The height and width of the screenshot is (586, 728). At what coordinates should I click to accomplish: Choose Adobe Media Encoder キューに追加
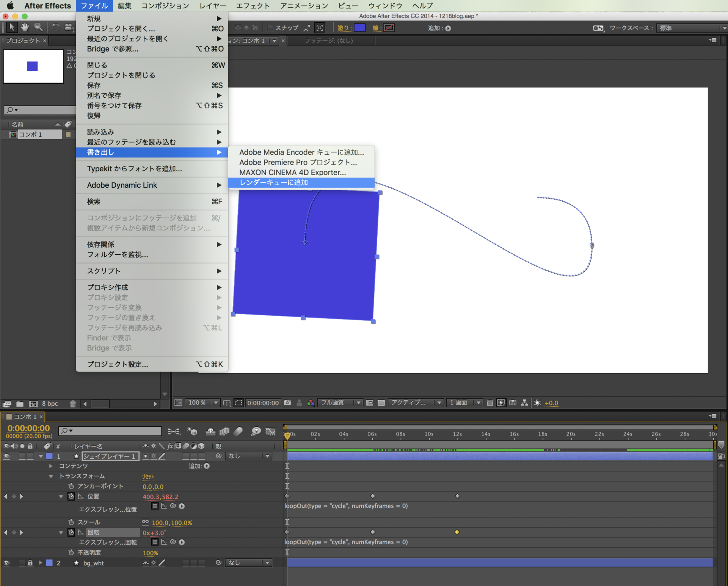pos(301,152)
